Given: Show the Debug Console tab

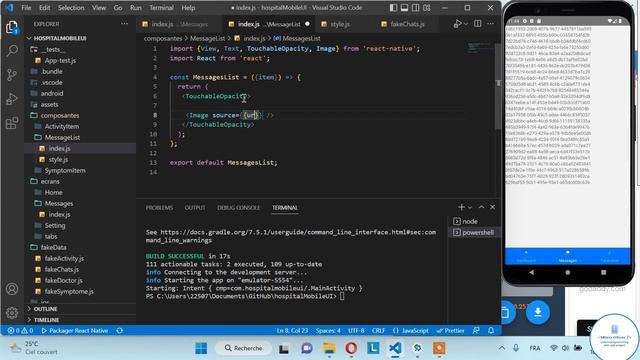Looking at the screenshot, I should point(238,208).
